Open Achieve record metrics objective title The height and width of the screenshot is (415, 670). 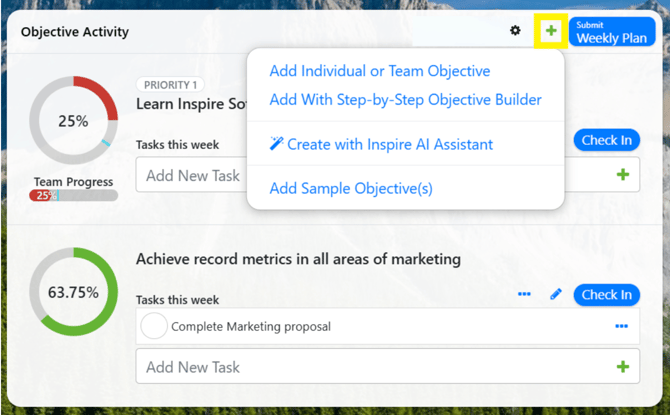point(298,259)
